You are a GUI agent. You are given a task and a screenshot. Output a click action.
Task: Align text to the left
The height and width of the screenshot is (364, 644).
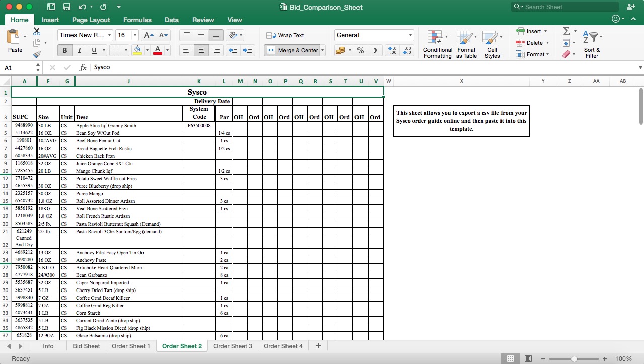pos(186,50)
